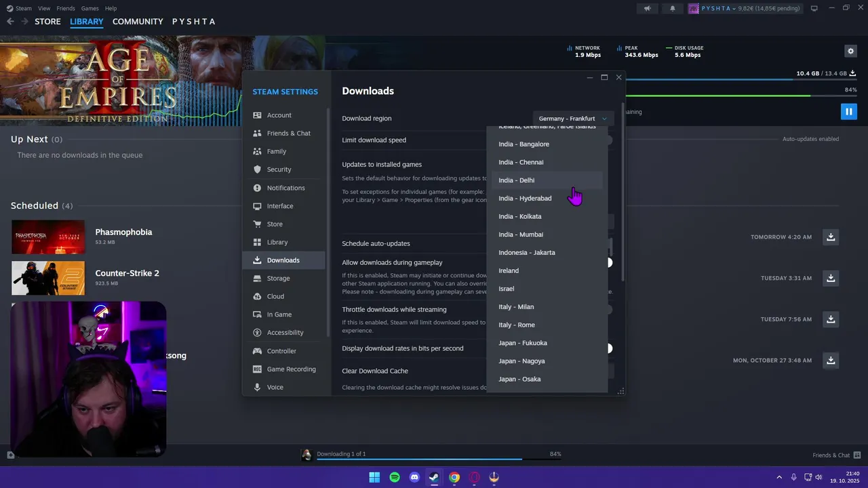Go back with the navigation arrow
868x488 pixels.
click(10, 22)
